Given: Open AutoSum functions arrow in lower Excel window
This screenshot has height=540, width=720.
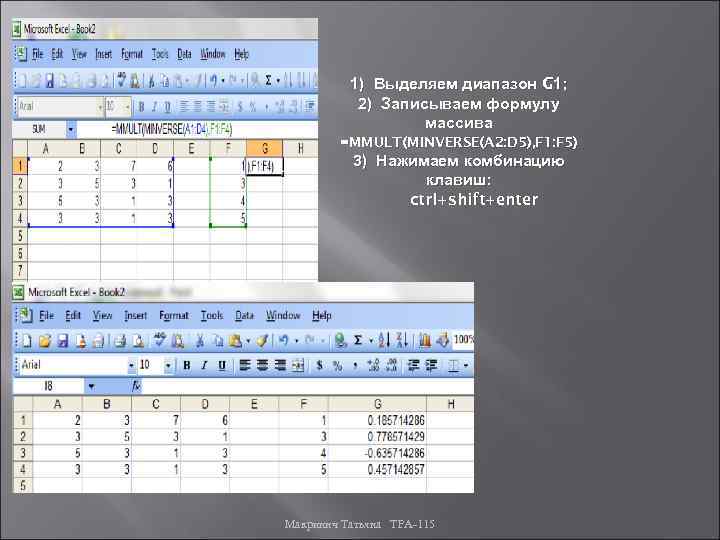Looking at the screenshot, I should coord(371,341).
